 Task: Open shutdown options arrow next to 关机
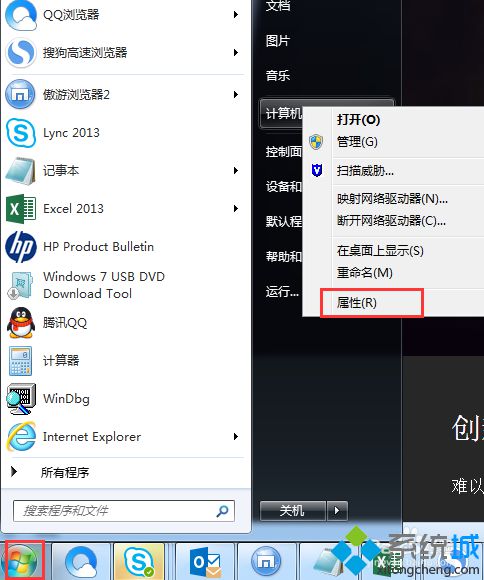[x=337, y=511]
